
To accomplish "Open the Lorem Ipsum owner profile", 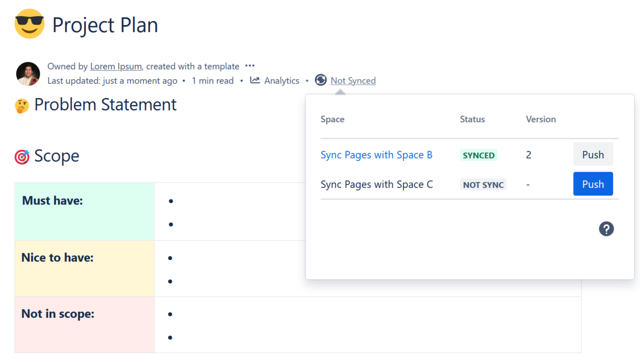I will [x=116, y=66].
